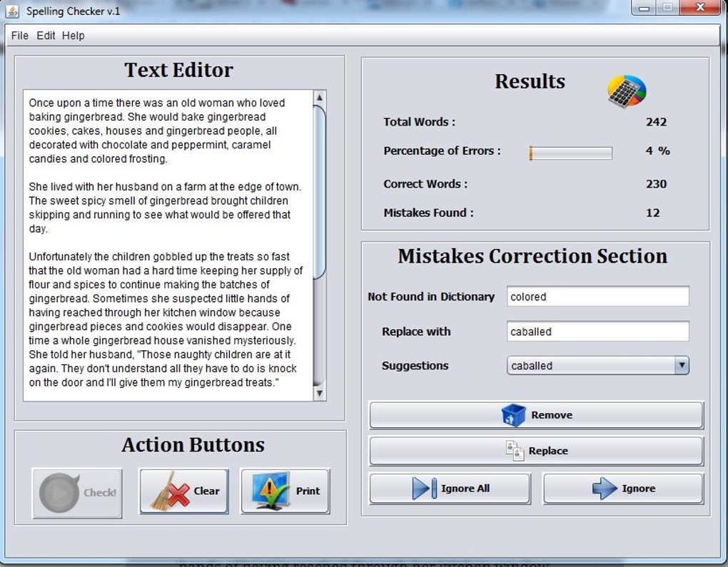Click the Replace with input field
Viewport: 728px width, 567px height.
click(597, 332)
